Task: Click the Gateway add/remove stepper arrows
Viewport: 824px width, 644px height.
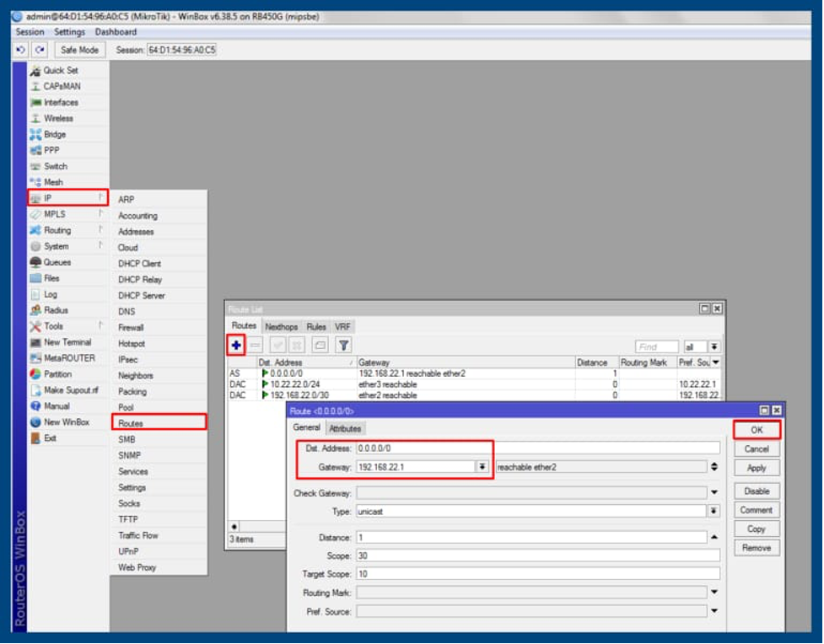Action: tap(714, 467)
